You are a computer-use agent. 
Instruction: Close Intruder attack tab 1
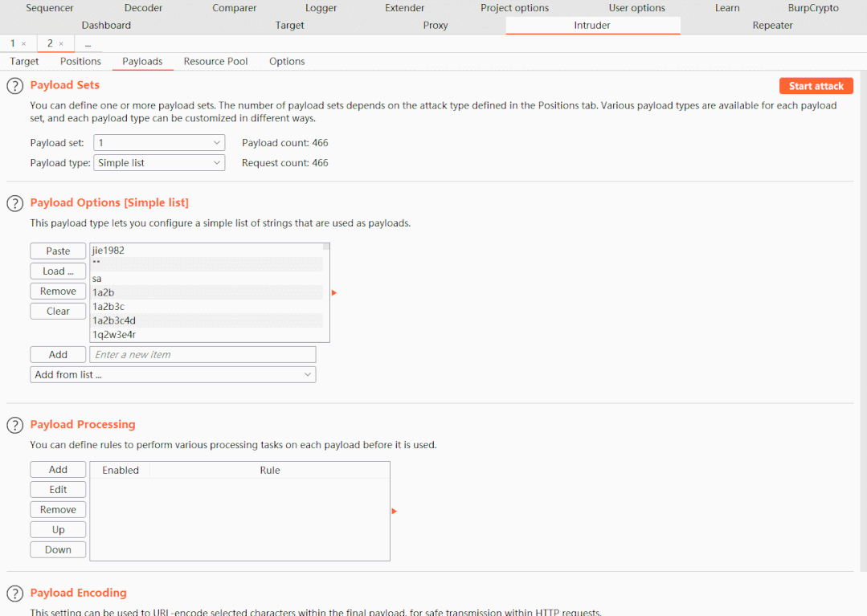24,43
